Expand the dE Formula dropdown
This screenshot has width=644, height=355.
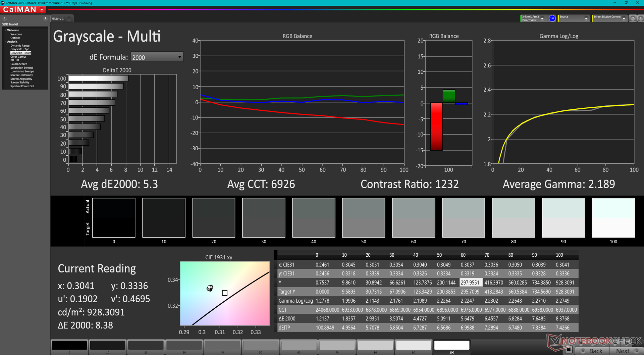pos(180,57)
